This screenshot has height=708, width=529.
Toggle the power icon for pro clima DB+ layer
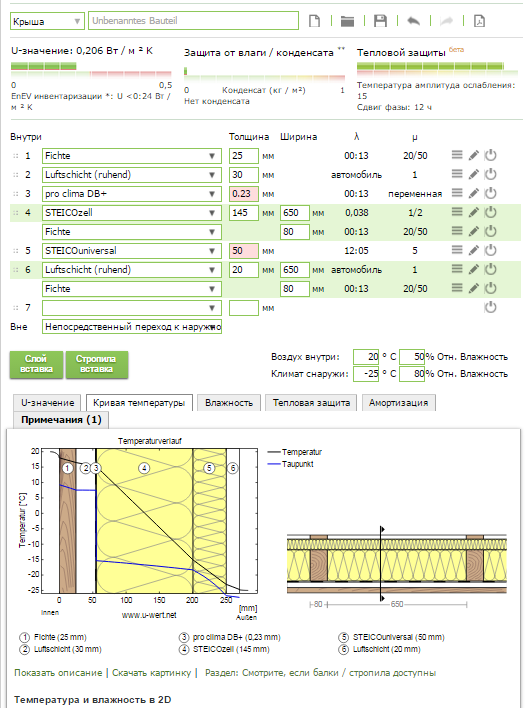click(490, 193)
